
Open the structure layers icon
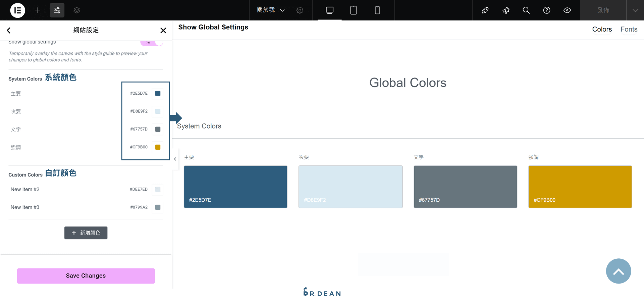tap(77, 10)
